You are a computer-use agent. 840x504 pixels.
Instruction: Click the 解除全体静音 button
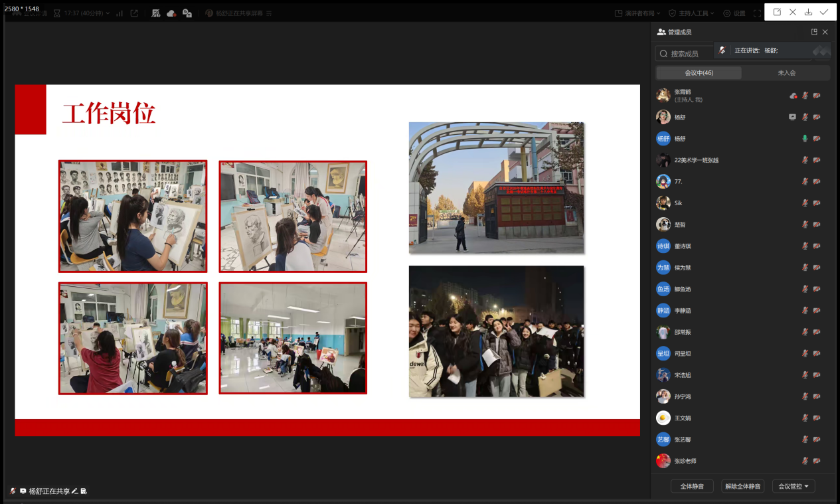(742, 486)
